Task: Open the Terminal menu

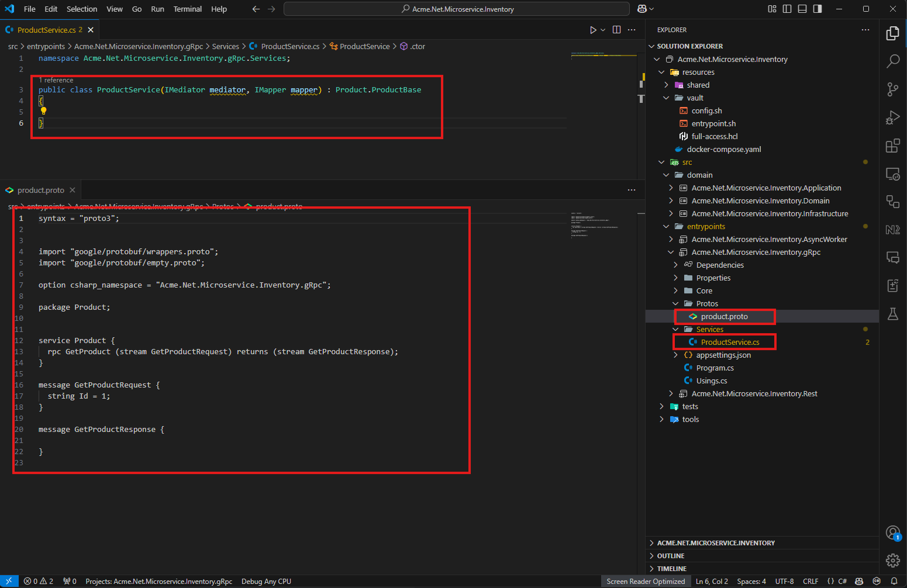Action: pyautogui.click(x=188, y=9)
